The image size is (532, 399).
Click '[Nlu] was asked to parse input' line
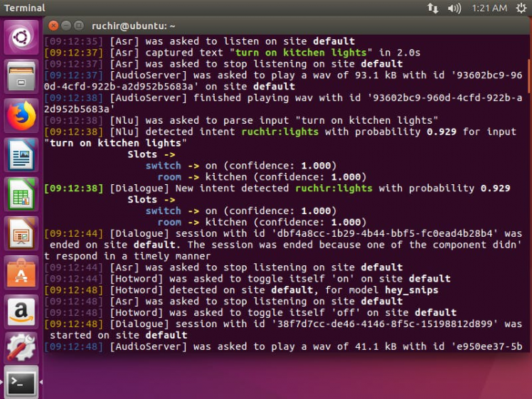click(x=274, y=120)
